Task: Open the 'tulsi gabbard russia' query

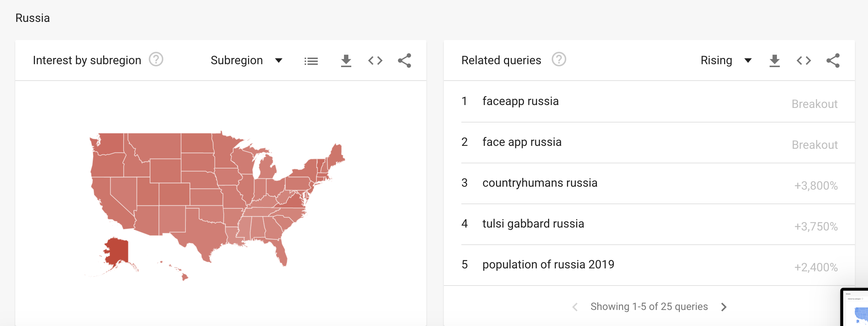Action: point(533,224)
